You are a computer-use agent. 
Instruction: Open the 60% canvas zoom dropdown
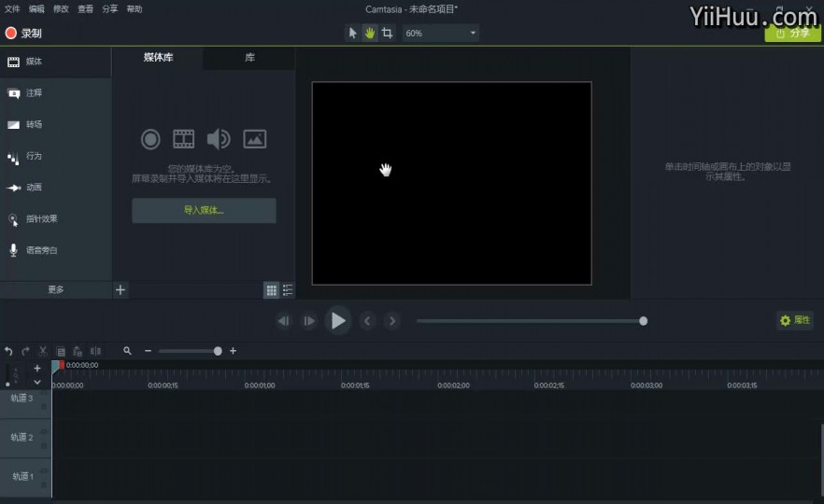tap(440, 33)
